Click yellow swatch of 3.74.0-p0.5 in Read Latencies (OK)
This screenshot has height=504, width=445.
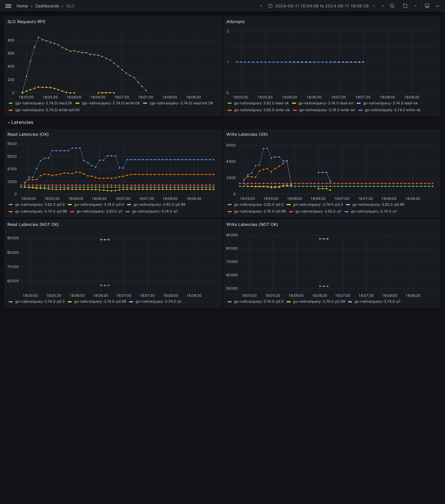(70, 205)
